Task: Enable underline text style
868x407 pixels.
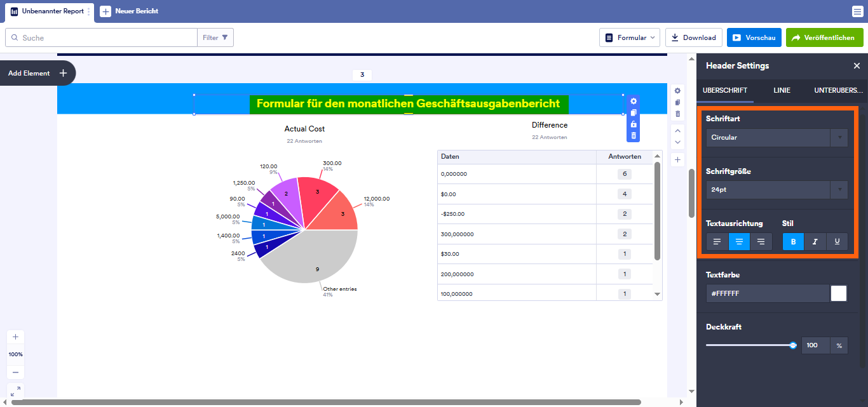Action: (x=837, y=241)
